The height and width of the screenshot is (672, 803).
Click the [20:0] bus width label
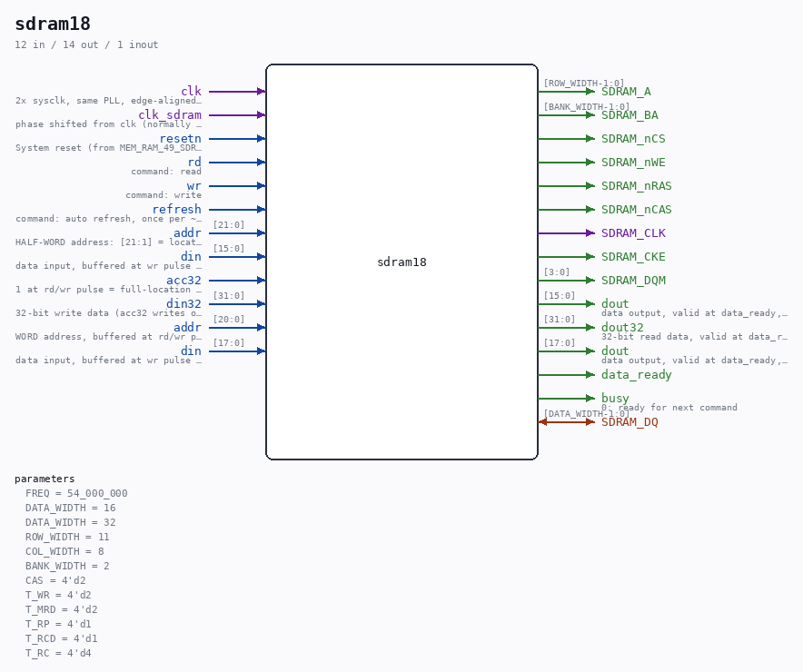(x=229, y=319)
